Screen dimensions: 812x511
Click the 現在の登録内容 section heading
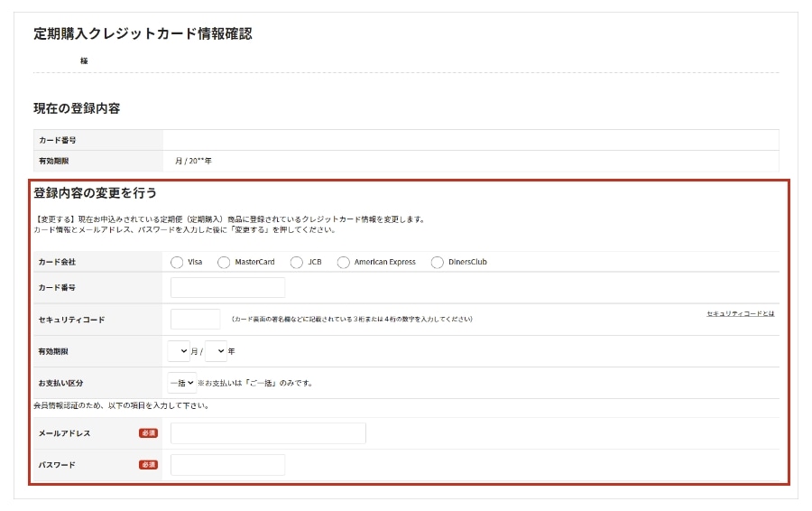tap(77, 108)
